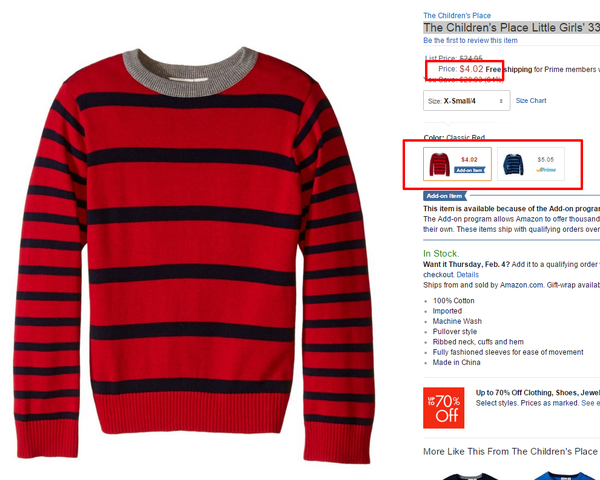Click the Add-on Item banner label
This screenshot has width=600, height=480.
click(445, 196)
